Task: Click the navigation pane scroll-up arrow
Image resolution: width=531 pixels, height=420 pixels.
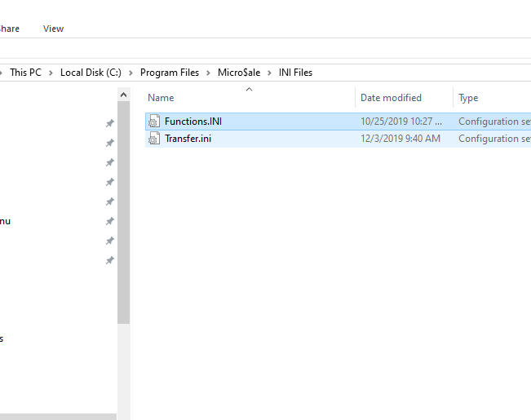Action: tap(123, 96)
